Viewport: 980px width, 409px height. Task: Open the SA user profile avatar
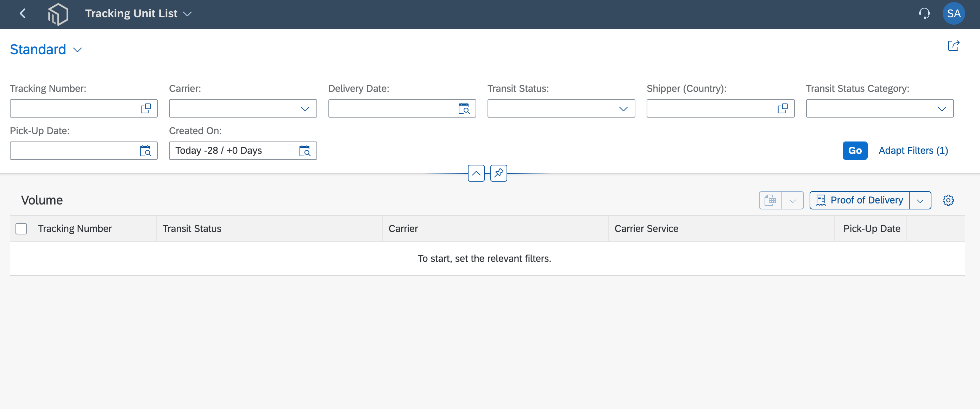953,14
